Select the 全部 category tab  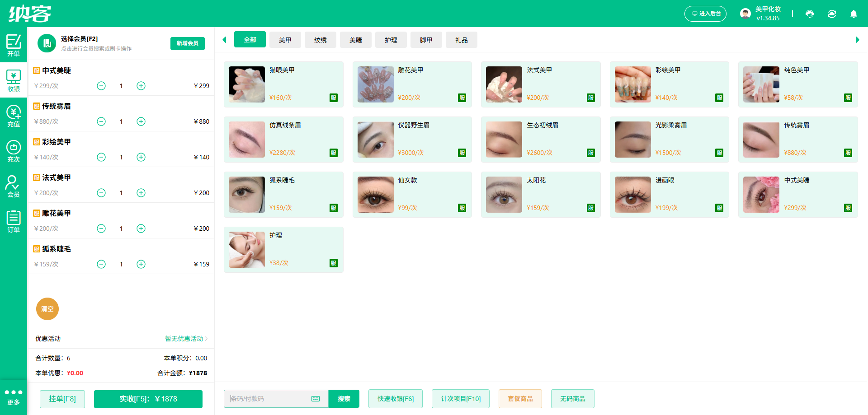click(x=250, y=40)
